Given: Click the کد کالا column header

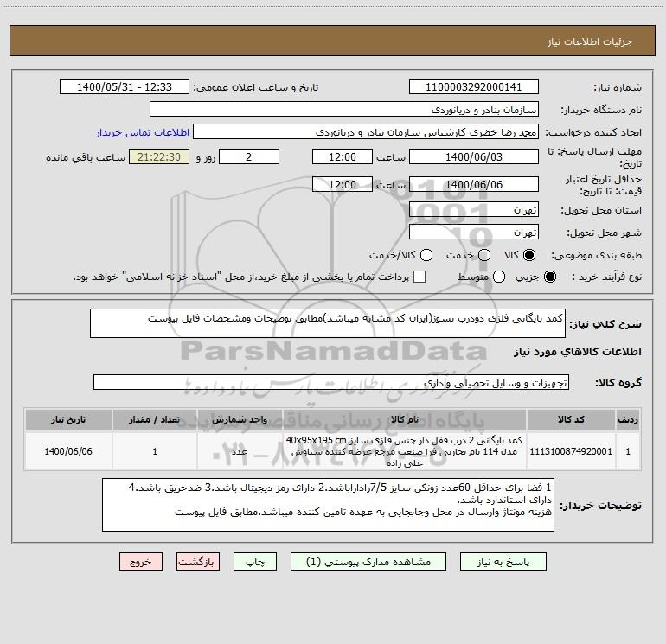Looking at the screenshot, I should (571, 419).
